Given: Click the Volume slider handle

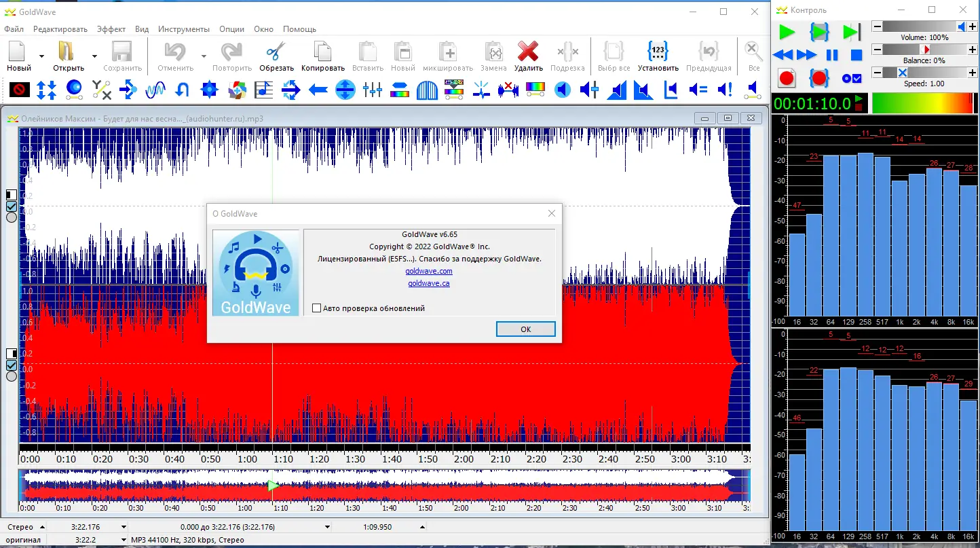Looking at the screenshot, I should coord(962,26).
